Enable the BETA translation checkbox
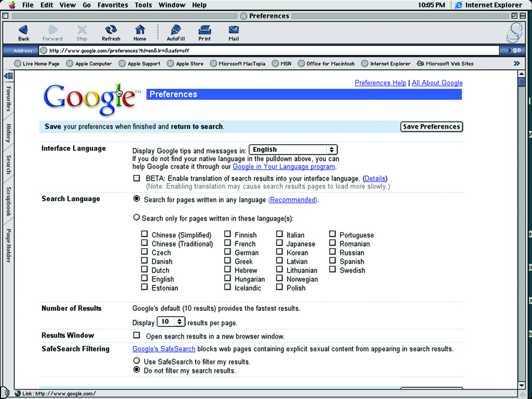532x399 pixels. click(x=137, y=178)
